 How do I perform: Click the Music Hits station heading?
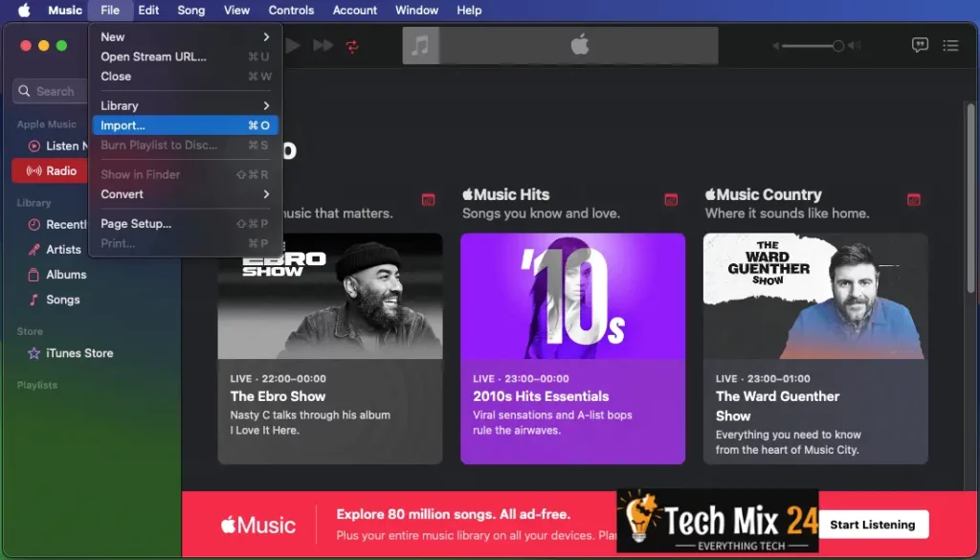coord(505,194)
